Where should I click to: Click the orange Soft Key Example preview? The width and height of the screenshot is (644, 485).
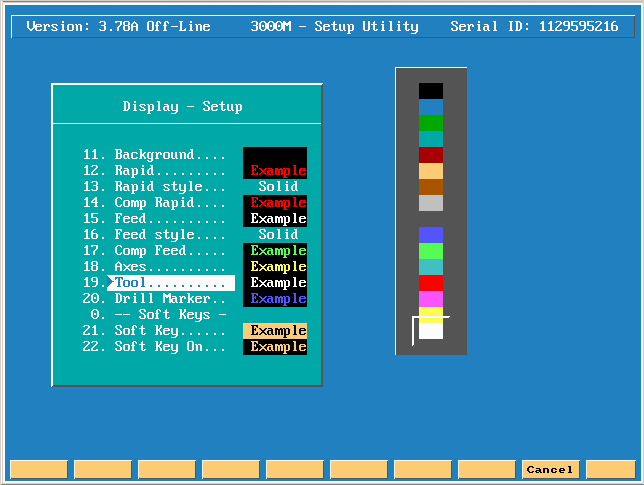tap(275, 331)
